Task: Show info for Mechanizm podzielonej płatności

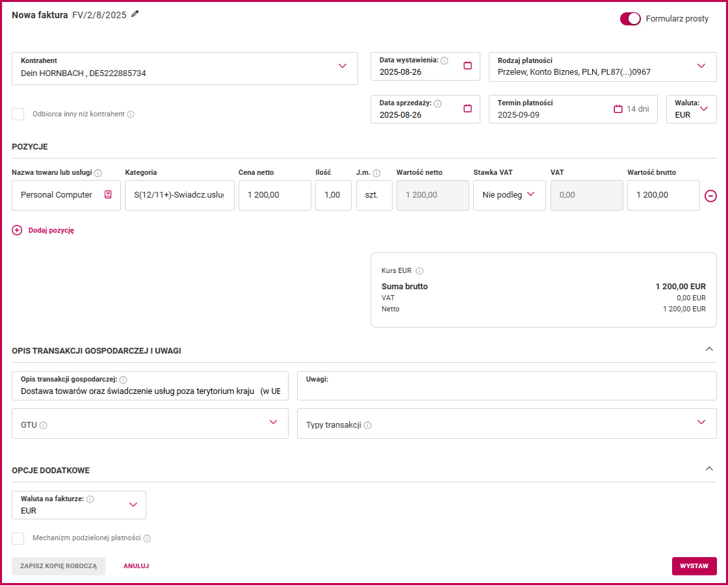Action: tap(147, 539)
